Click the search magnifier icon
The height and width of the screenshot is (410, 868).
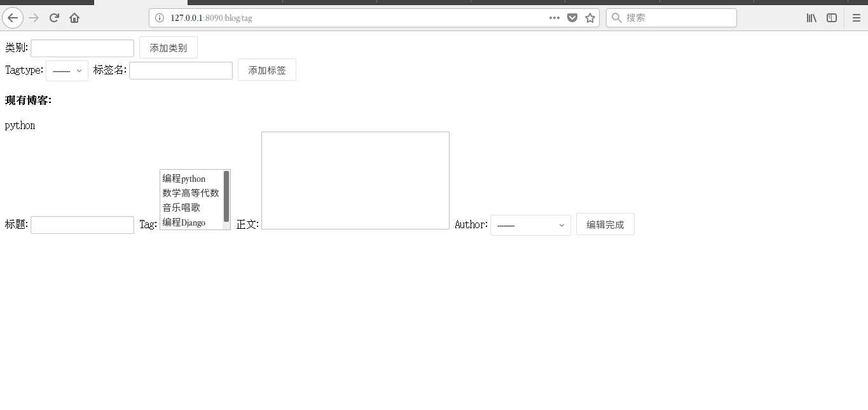tap(616, 18)
